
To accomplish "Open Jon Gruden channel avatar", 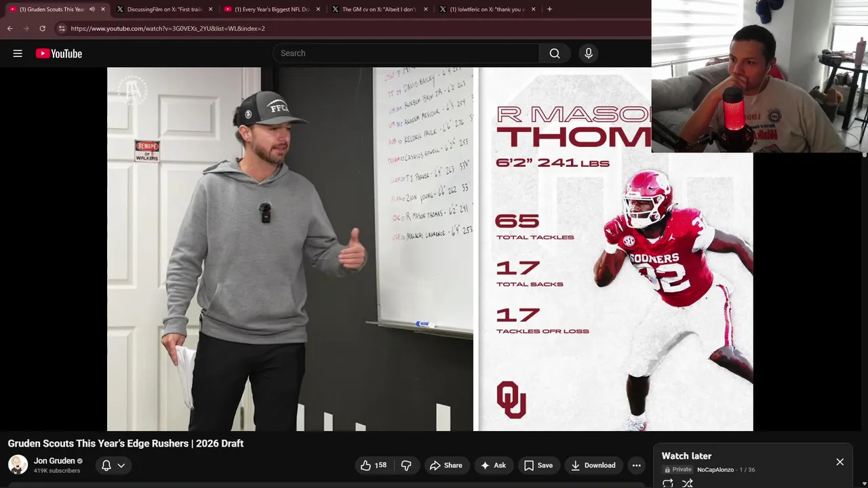I will pos(18,465).
